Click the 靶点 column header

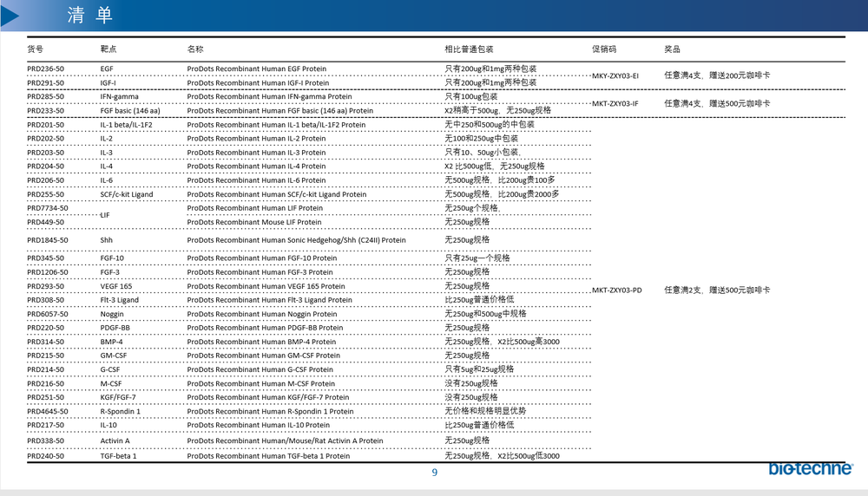tap(108, 49)
